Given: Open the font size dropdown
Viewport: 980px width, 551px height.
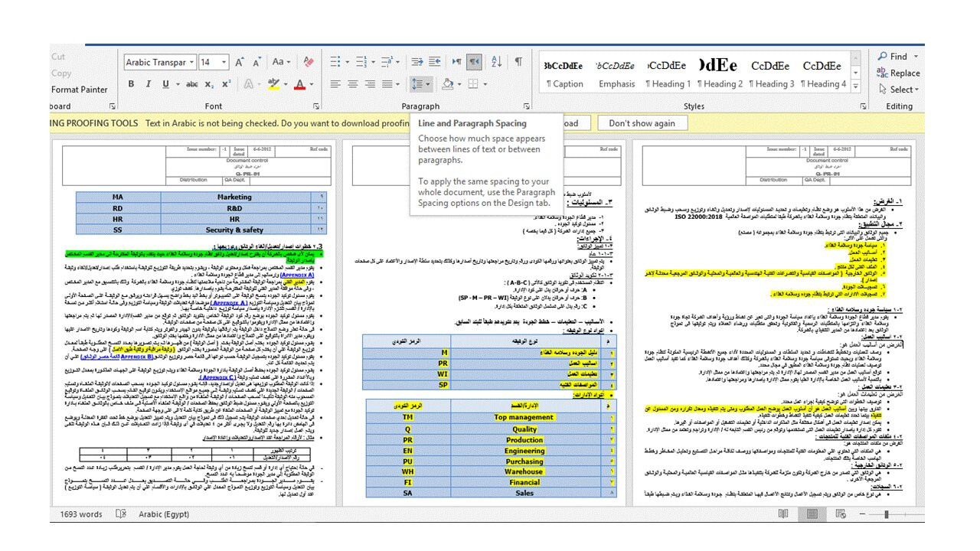Looking at the screenshot, I should (224, 61).
